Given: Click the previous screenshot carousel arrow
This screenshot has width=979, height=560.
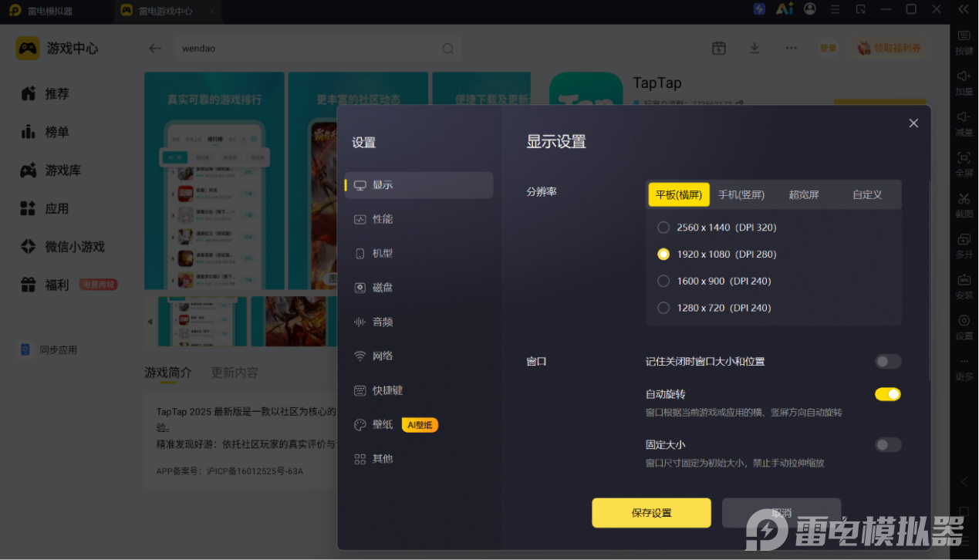Looking at the screenshot, I should pos(150,322).
